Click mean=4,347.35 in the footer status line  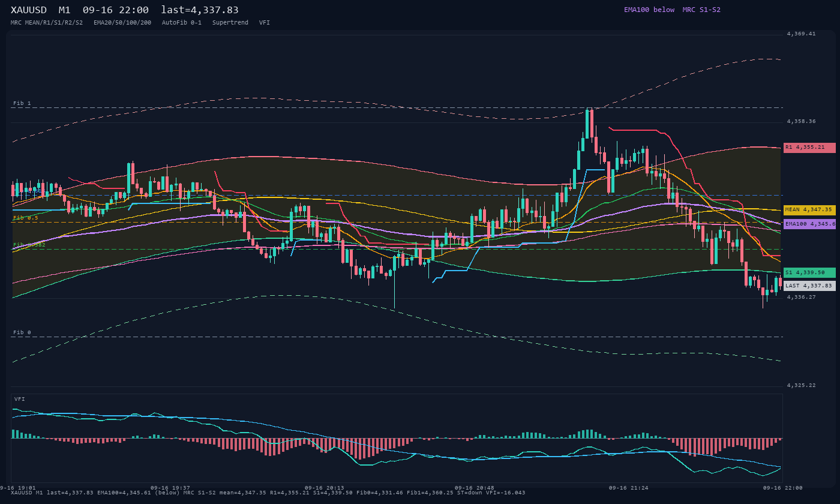point(242,493)
